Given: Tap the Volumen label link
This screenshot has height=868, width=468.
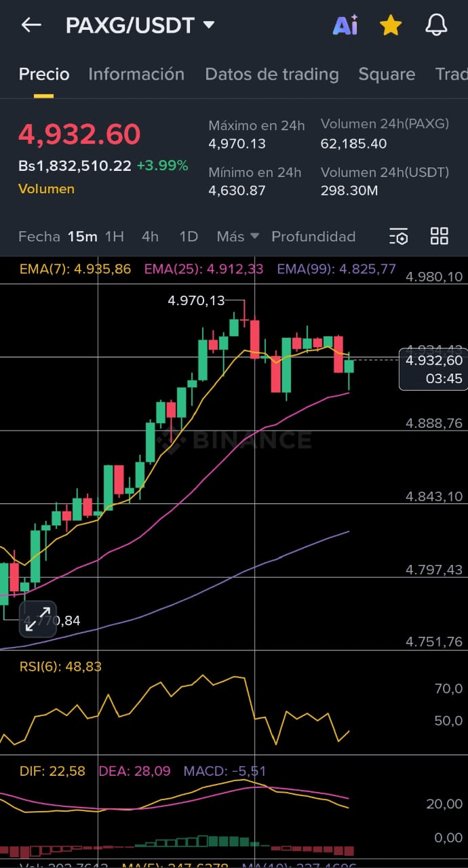Looking at the screenshot, I should [x=47, y=189].
